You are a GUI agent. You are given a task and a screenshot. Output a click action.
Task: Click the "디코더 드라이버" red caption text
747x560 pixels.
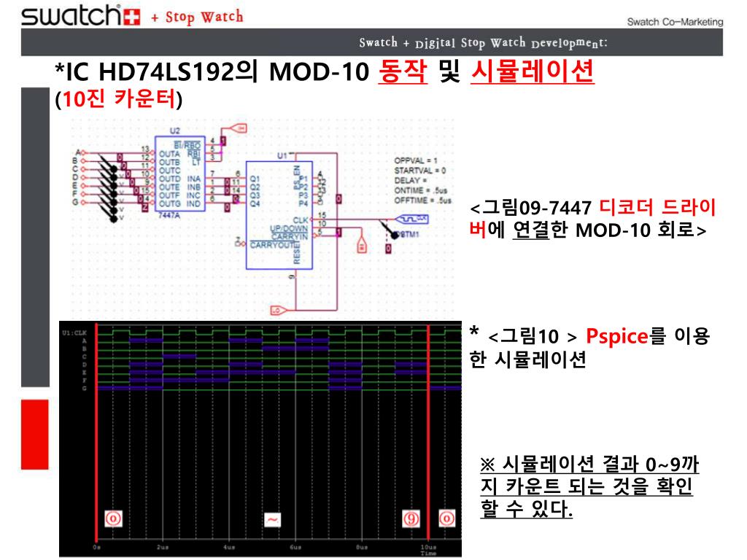point(592,219)
